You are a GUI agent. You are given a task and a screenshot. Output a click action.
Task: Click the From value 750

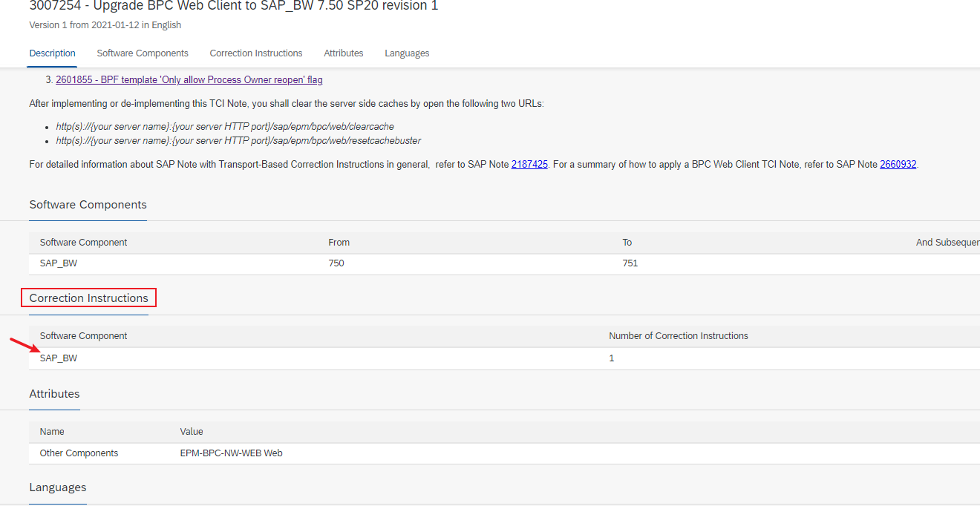pyautogui.click(x=336, y=263)
